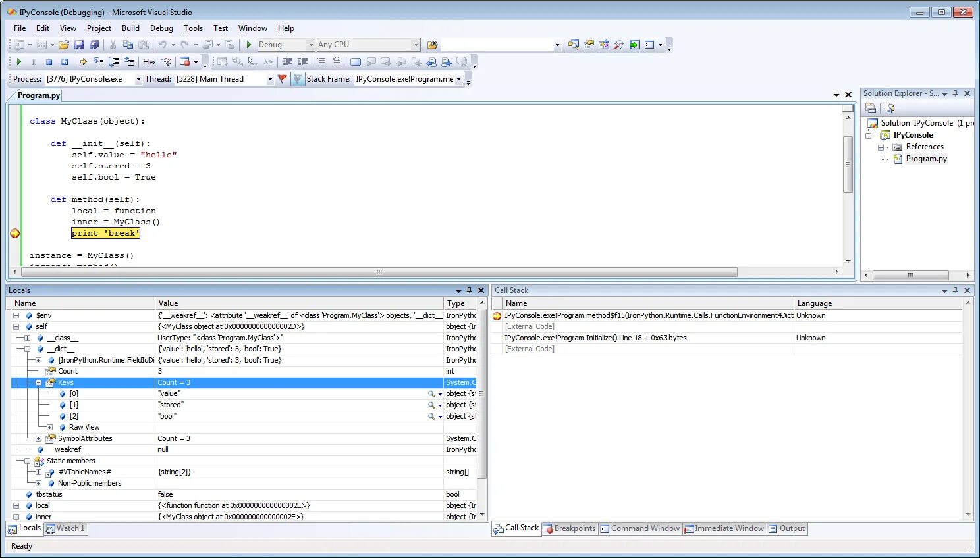
Task: Click the code editor vertical scrollbar thumb
Action: pyautogui.click(x=848, y=165)
